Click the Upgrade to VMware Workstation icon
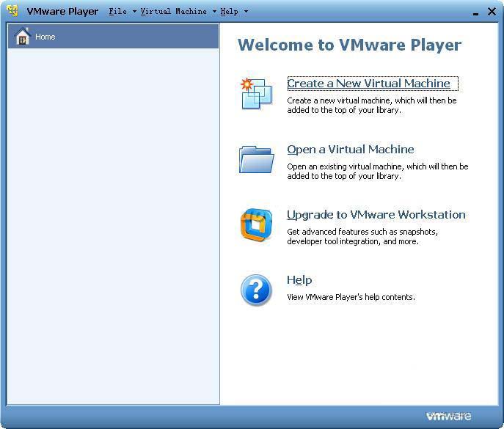The height and width of the screenshot is (429, 504). (x=256, y=224)
